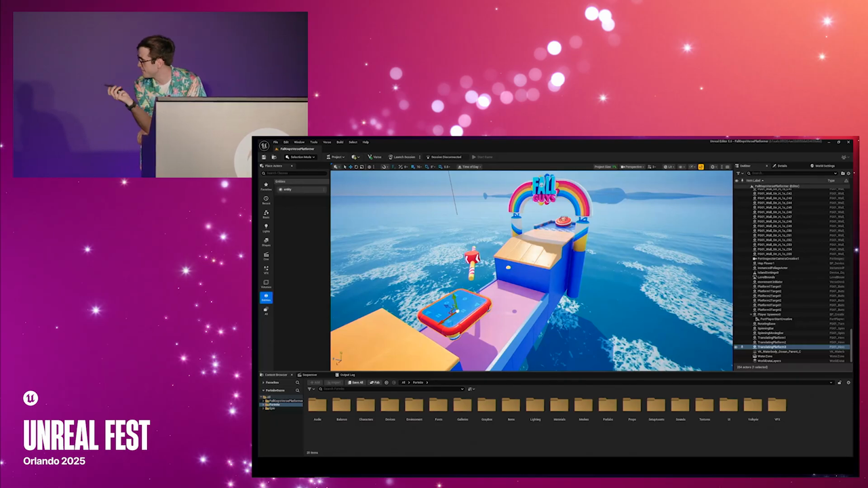Click the Content Browser search field
Screen dimensions: 868x488
(x=390, y=389)
